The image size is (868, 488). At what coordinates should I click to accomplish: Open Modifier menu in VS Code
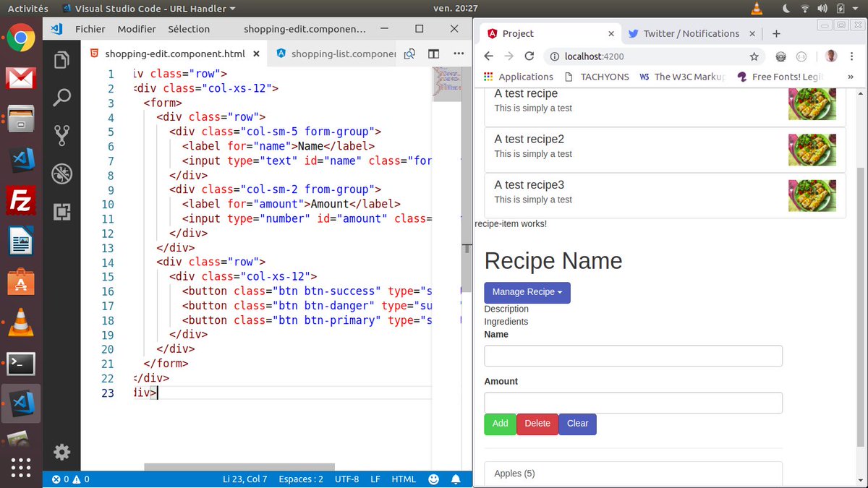[x=137, y=29]
